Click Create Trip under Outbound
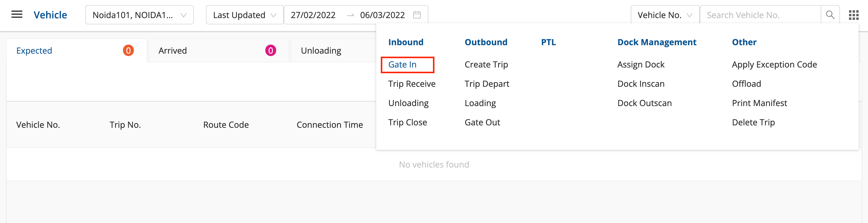Screen dimensions: 868x223 (486, 64)
